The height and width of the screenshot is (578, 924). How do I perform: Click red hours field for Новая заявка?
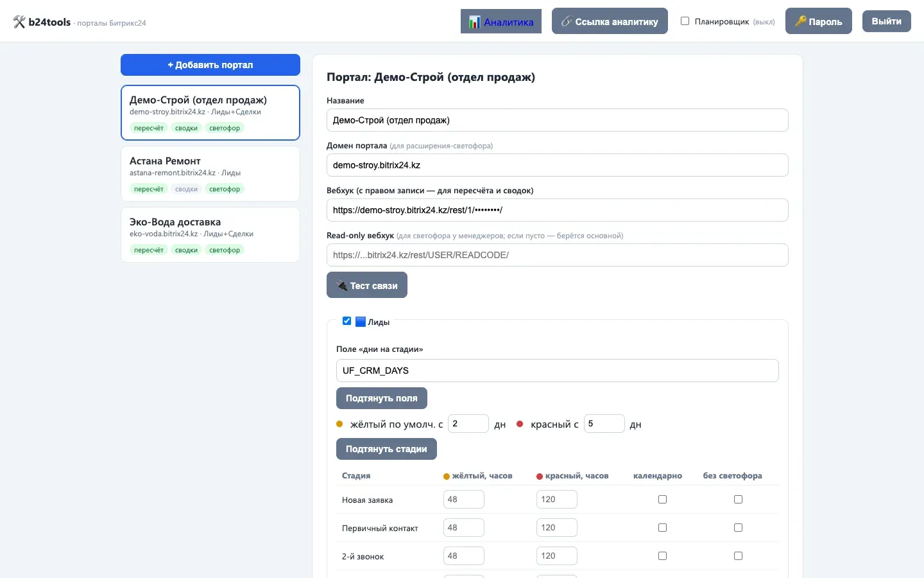click(x=556, y=500)
